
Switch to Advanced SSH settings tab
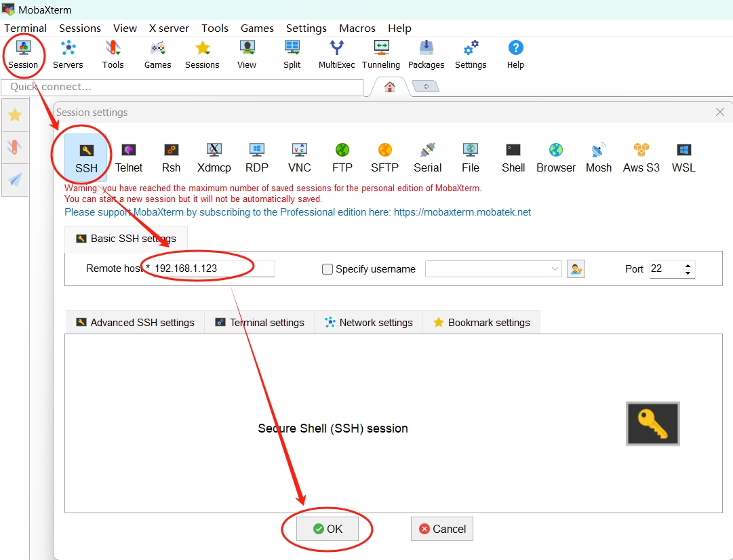pos(135,323)
